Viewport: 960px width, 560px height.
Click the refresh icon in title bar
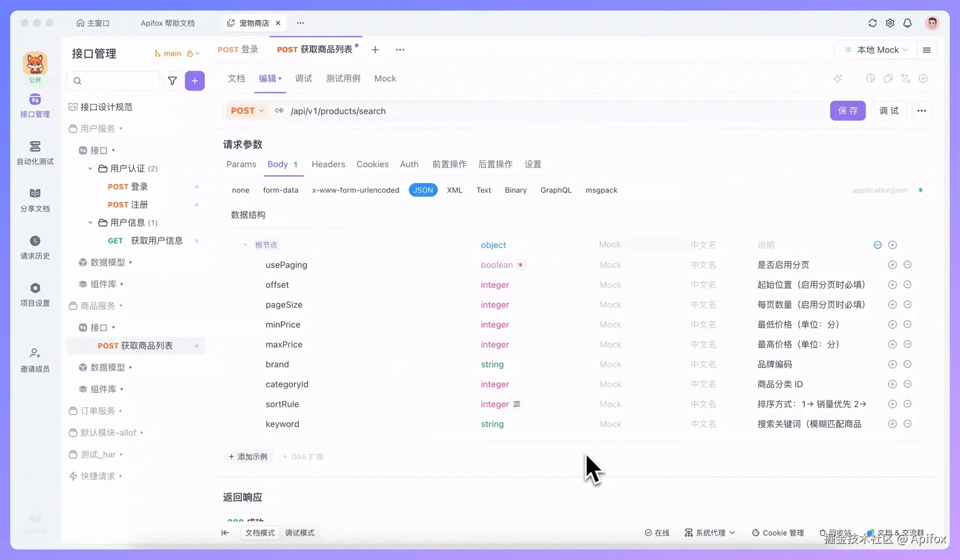pyautogui.click(x=872, y=23)
